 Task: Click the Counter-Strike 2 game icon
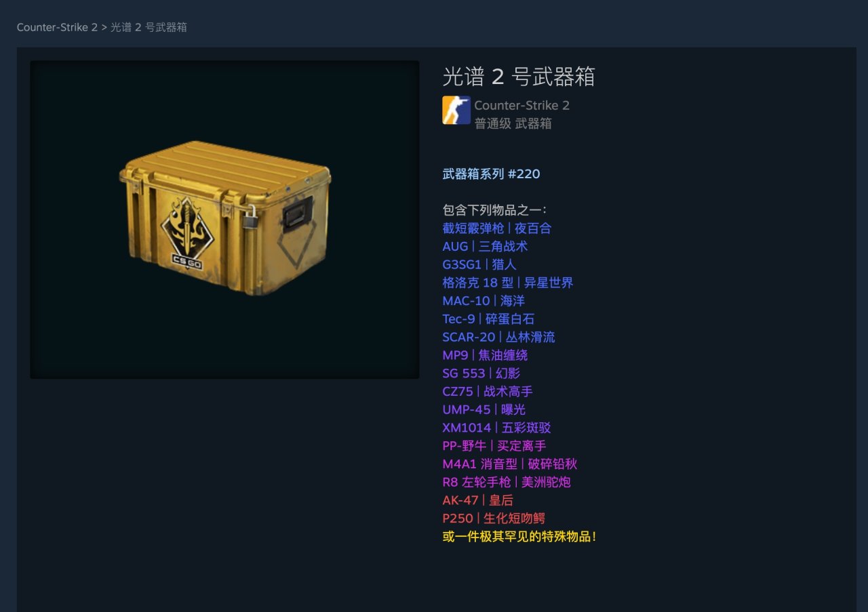coord(456,110)
